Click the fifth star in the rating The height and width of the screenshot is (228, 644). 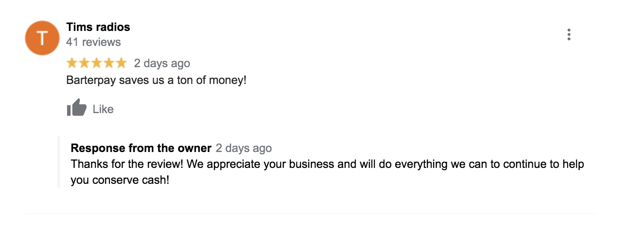tap(121, 64)
